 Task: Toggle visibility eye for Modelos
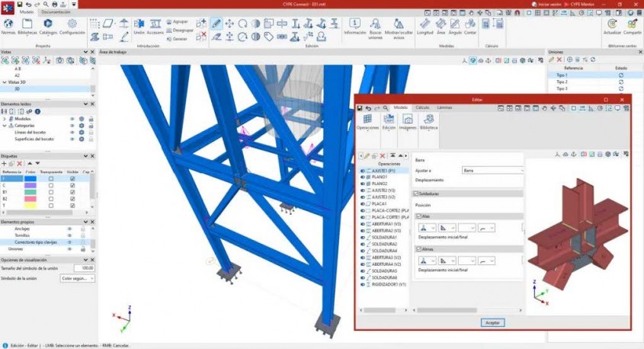point(72,119)
